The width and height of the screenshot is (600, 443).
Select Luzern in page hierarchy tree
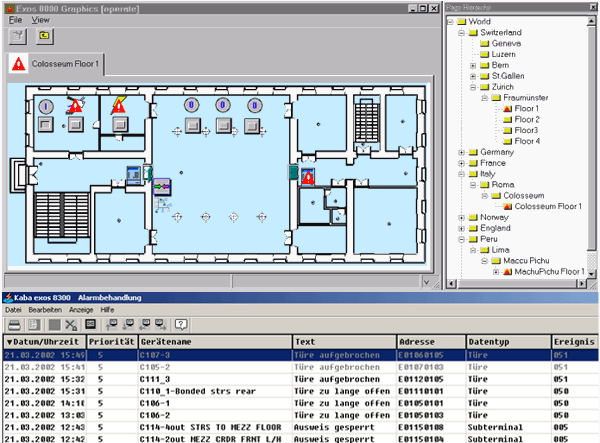(x=504, y=54)
